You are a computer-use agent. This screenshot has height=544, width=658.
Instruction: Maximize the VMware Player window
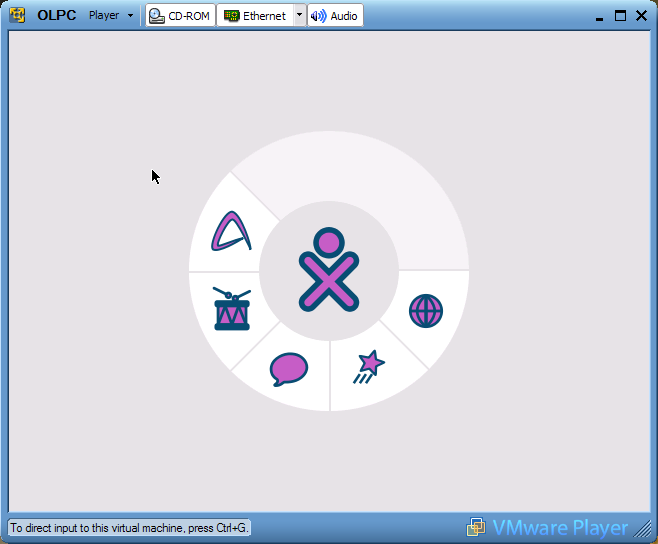(x=620, y=16)
